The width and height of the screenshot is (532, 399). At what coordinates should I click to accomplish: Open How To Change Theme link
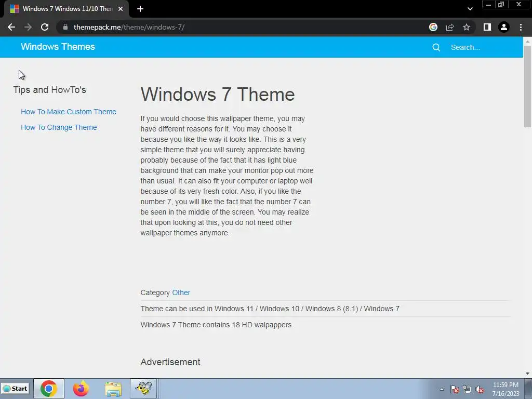click(x=59, y=127)
